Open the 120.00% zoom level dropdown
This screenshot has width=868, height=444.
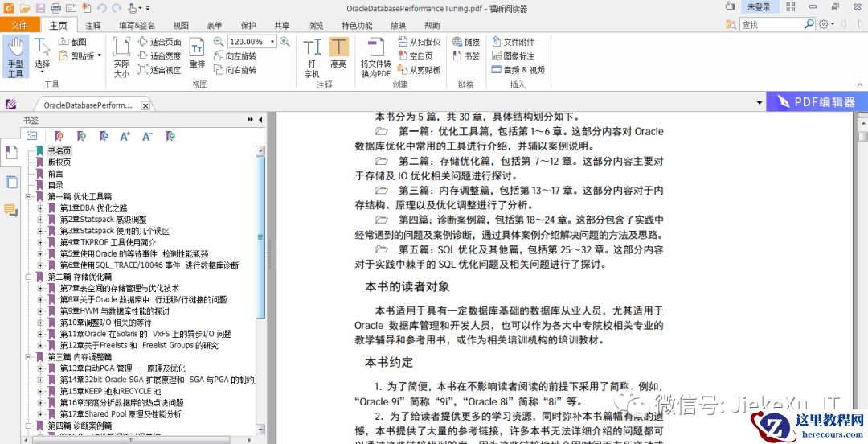coord(272,42)
